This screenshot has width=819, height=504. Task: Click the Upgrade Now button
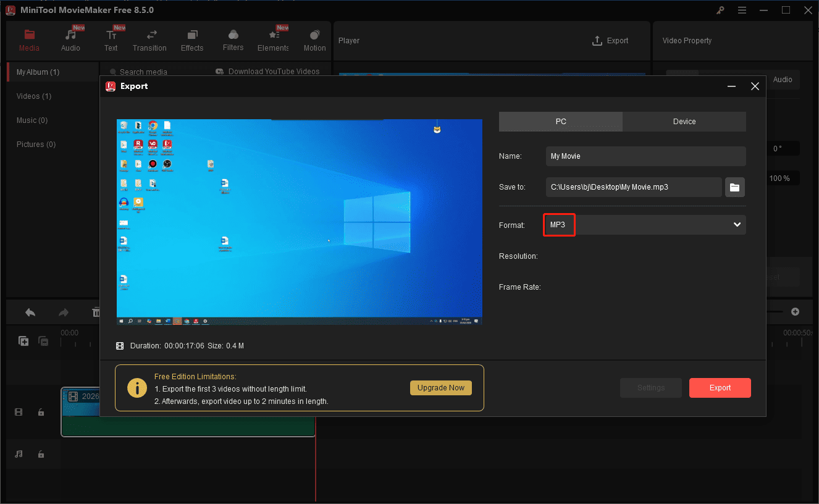tap(440, 388)
